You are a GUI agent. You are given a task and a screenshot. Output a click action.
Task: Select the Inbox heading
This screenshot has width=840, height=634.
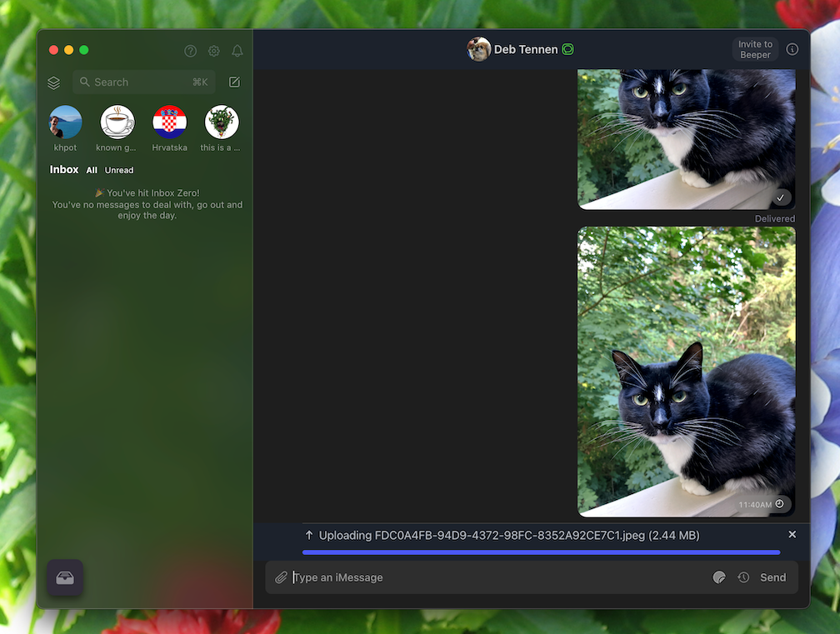(x=64, y=170)
